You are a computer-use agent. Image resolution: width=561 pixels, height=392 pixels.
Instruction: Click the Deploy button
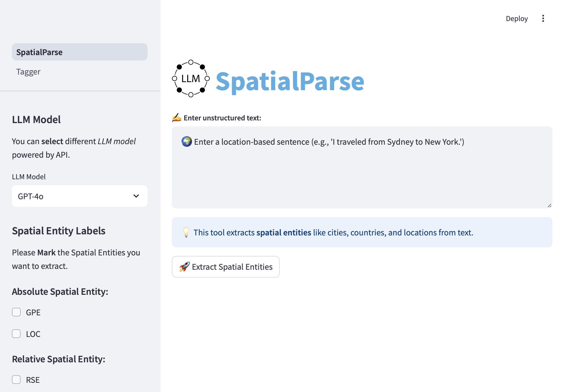coord(517,19)
